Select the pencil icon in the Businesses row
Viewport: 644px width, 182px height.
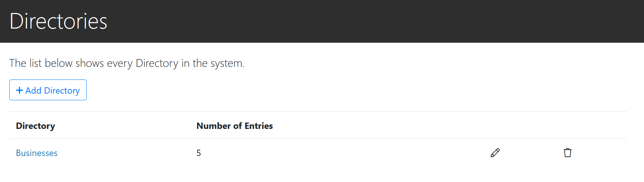tap(495, 153)
